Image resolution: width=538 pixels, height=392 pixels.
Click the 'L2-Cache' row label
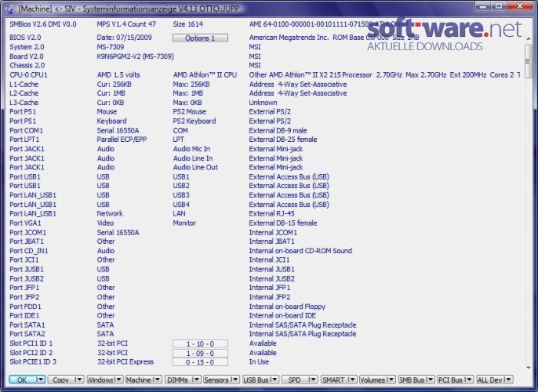(x=24, y=93)
